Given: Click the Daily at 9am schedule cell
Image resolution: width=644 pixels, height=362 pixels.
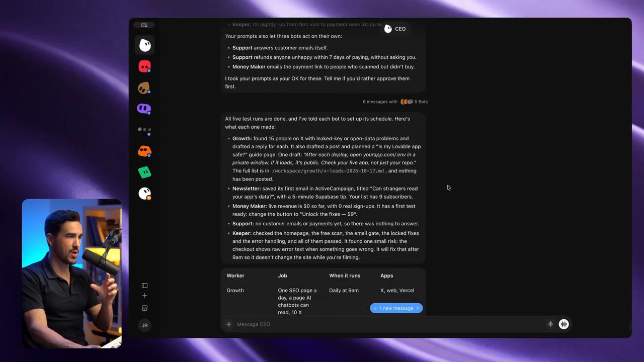Looking at the screenshot, I should [x=344, y=290].
